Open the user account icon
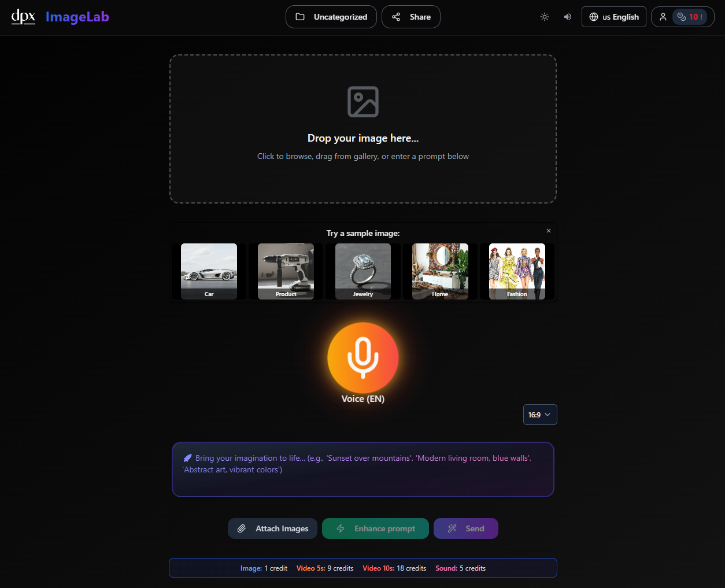725x588 pixels. pos(663,17)
